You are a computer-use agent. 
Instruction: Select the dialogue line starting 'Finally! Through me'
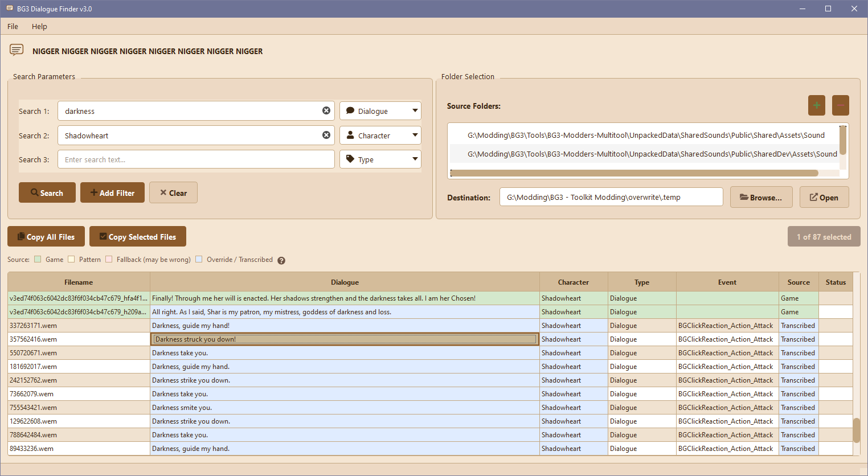click(345, 298)
